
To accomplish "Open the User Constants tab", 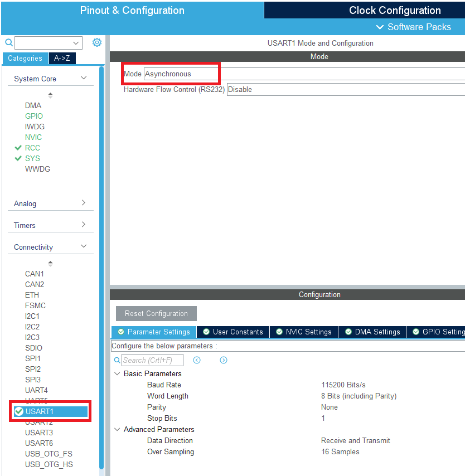I will 233,332.
